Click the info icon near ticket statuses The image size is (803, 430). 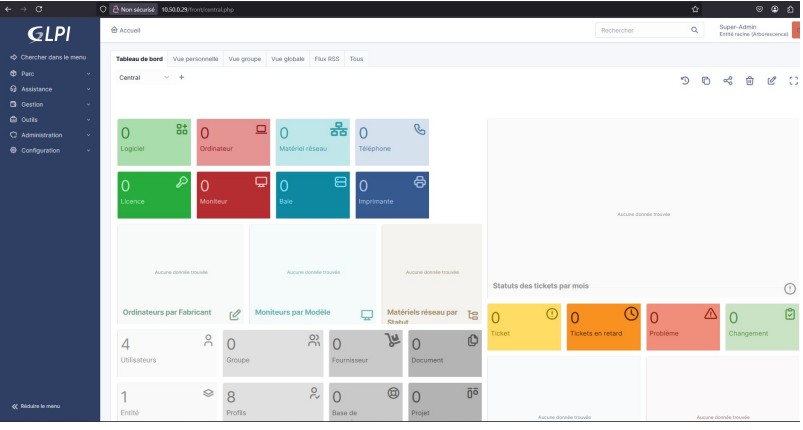(x=790, y=288)
